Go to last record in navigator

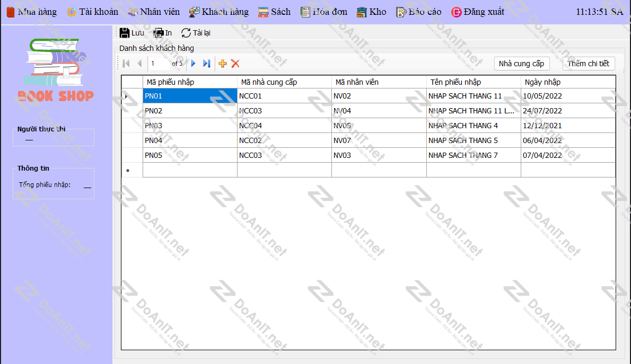pyautogui.click(x=207, y=64)
